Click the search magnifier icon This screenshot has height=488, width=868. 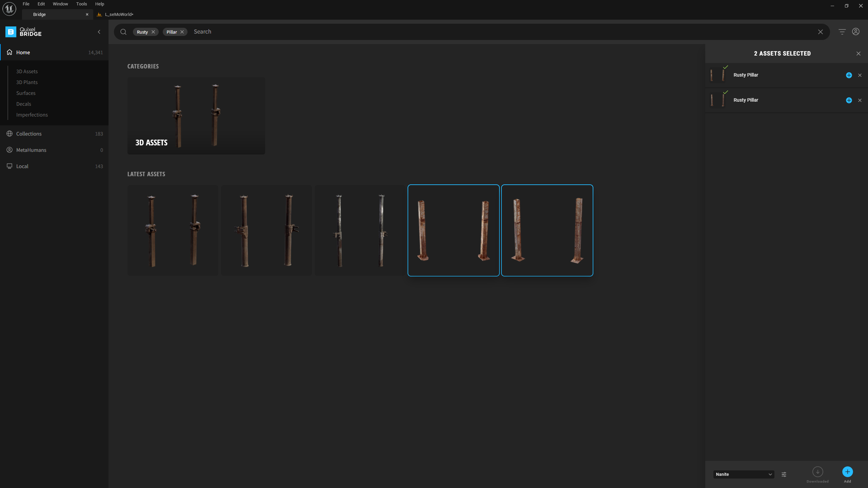[123, 32]
